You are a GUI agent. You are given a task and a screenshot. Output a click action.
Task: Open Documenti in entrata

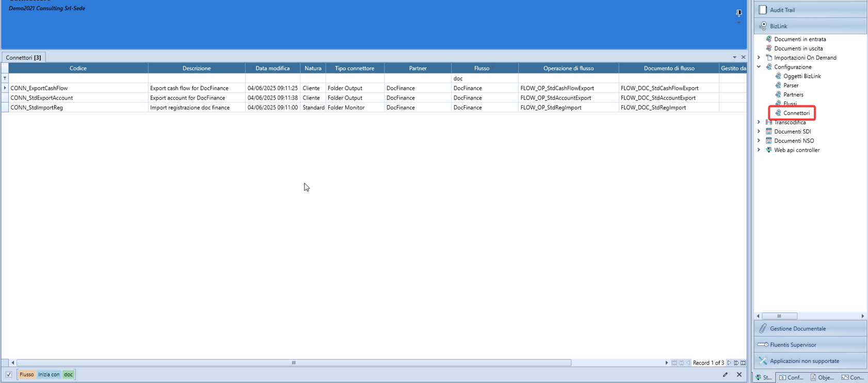pos(799,39)
